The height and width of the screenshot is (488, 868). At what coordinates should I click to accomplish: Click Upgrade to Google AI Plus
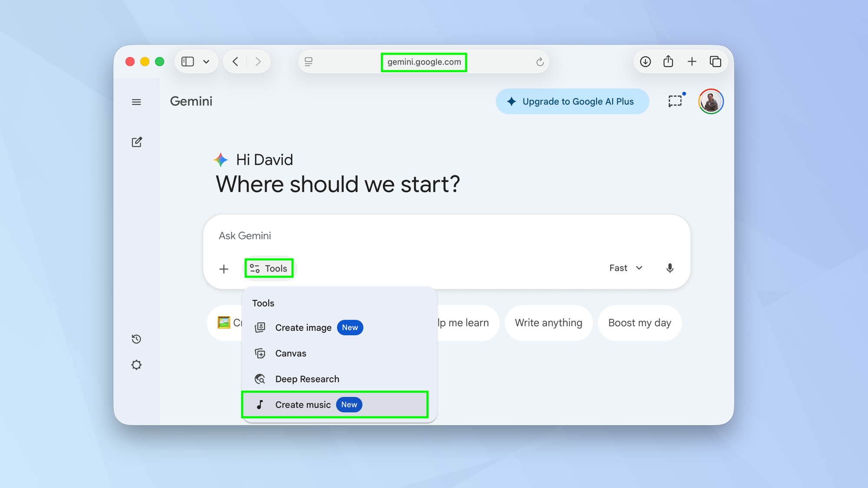click(572, 101)
